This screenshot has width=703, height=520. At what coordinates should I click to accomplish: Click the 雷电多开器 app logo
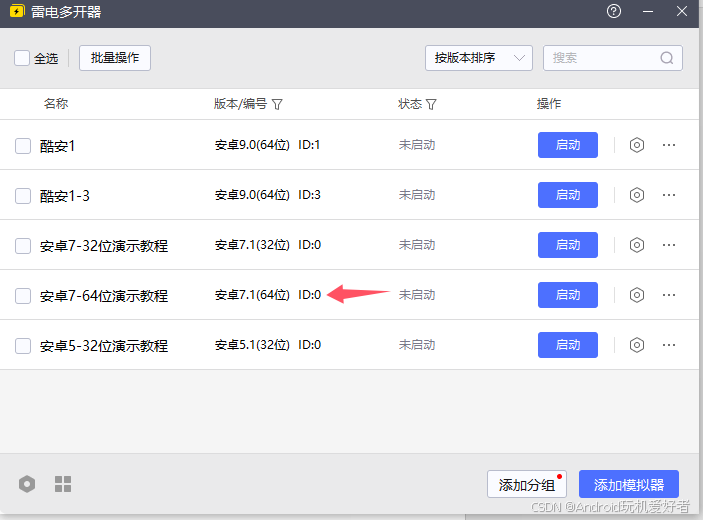click(x=17, y=11)
